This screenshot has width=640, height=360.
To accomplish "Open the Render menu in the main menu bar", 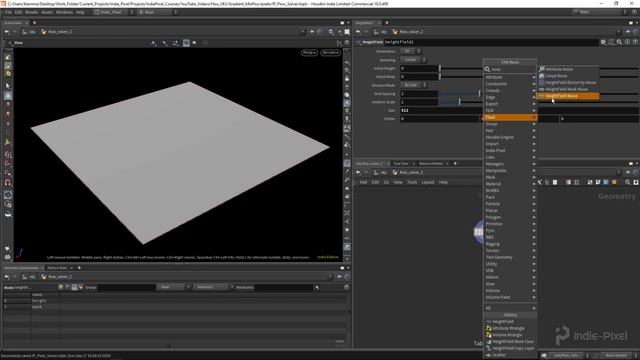I will click(x=31, y=12).
